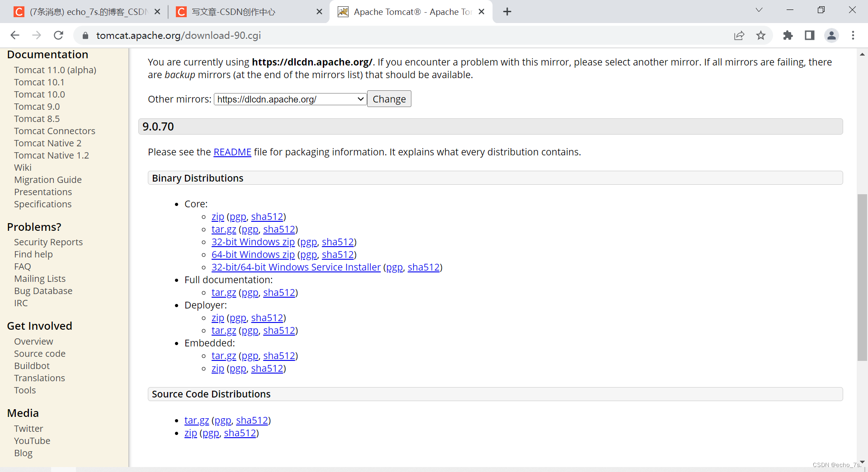This screenshot has width=868, height=472.
Task: View site security lock information
Action: click(85, 35)
